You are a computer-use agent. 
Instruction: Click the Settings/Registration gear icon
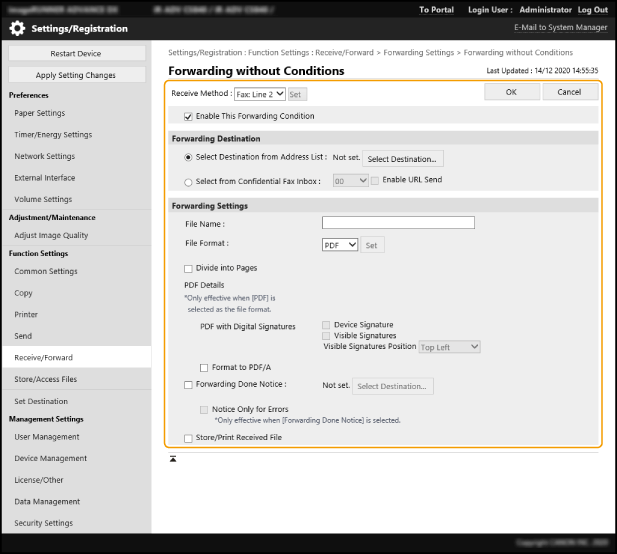[17, 28]
